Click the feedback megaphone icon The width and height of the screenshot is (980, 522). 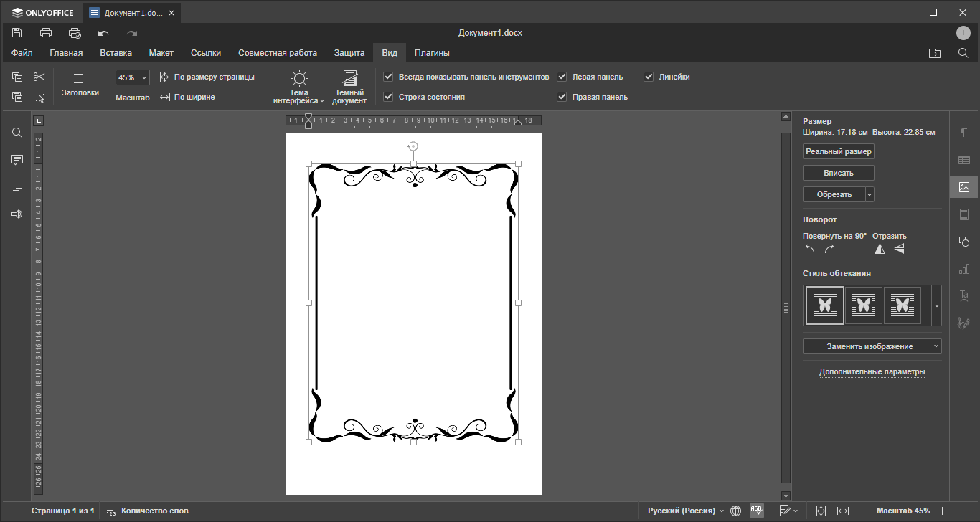[17, 214]
